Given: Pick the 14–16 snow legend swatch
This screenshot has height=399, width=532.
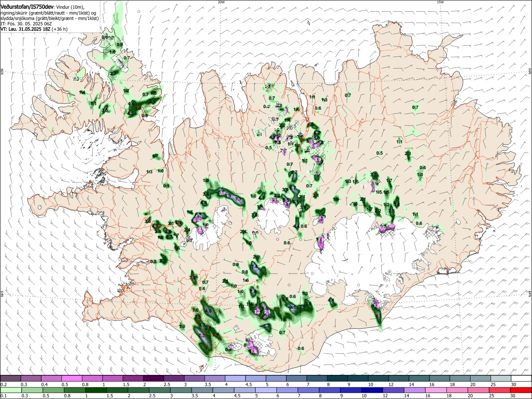Looking at the screenshot, I should 419,378.
